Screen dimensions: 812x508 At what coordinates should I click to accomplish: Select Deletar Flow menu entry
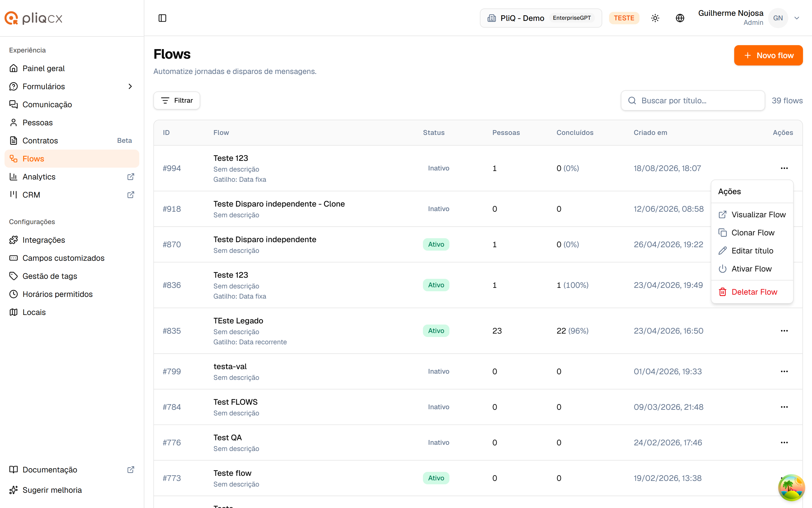[752, 292]
